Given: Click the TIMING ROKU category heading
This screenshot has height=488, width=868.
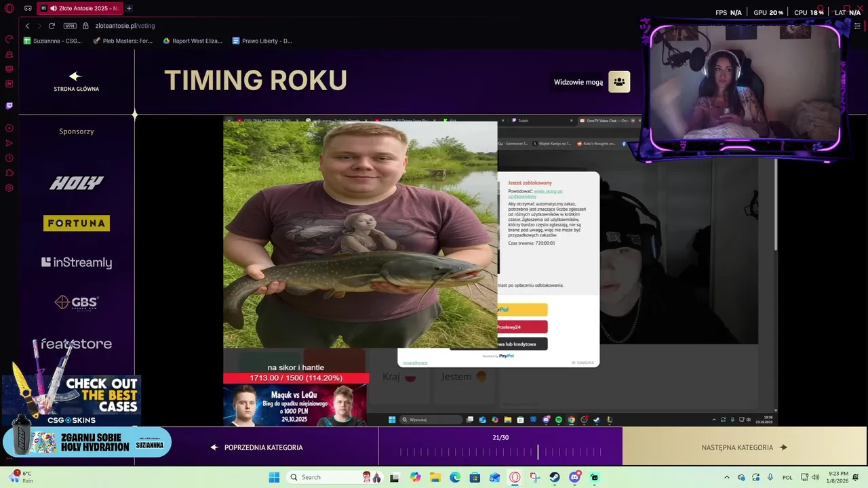Looking at the screenshot, I should point(256,81).
